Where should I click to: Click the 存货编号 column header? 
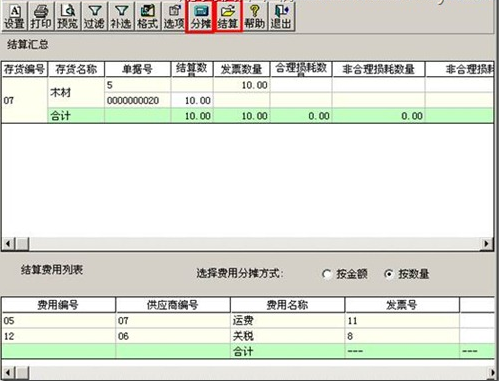(x=24, y=69)
